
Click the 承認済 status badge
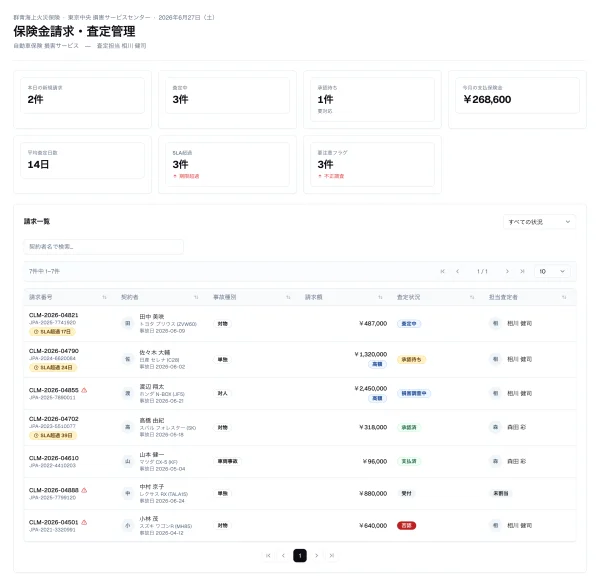409,427
